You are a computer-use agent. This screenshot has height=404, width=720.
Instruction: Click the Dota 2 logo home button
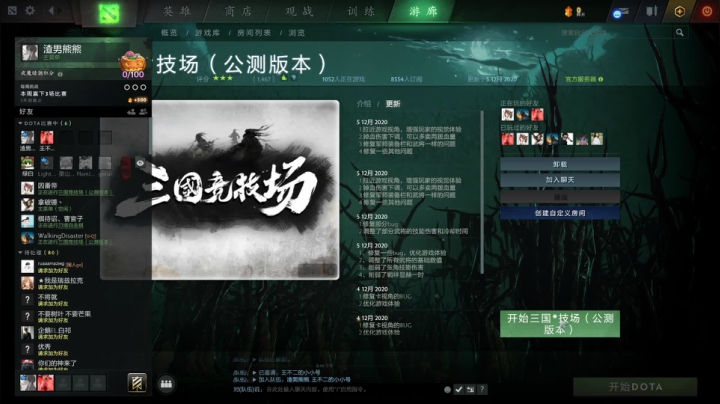tap(109, 12)
